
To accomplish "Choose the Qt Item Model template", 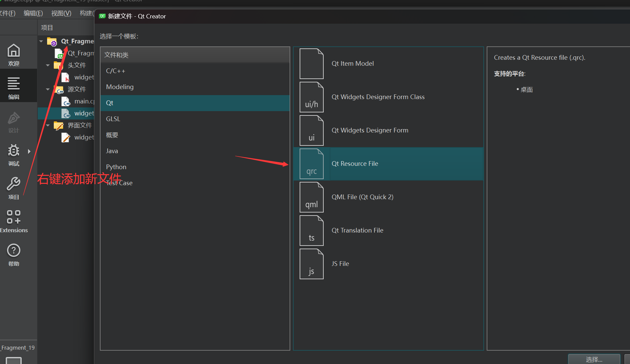I will point(388,64).
